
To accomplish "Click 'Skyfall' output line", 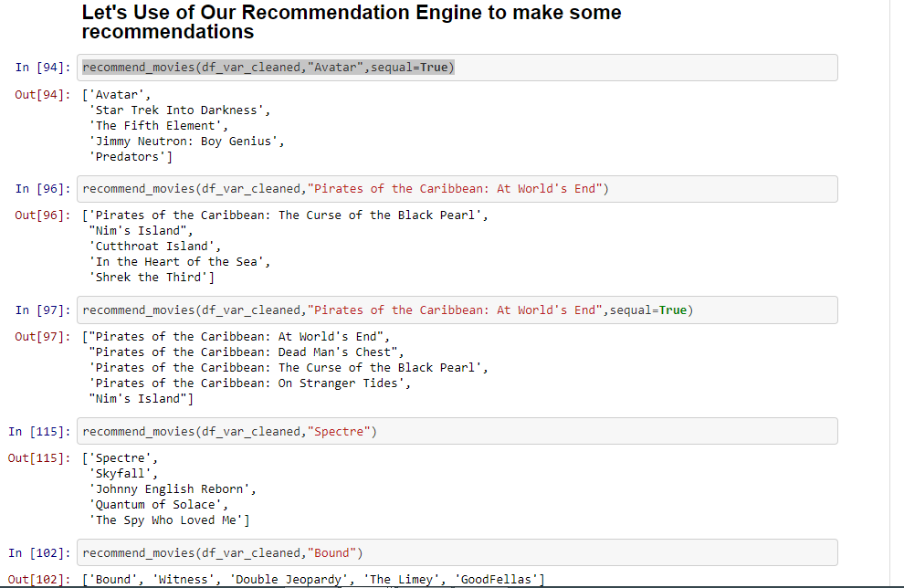I will 122,474.
